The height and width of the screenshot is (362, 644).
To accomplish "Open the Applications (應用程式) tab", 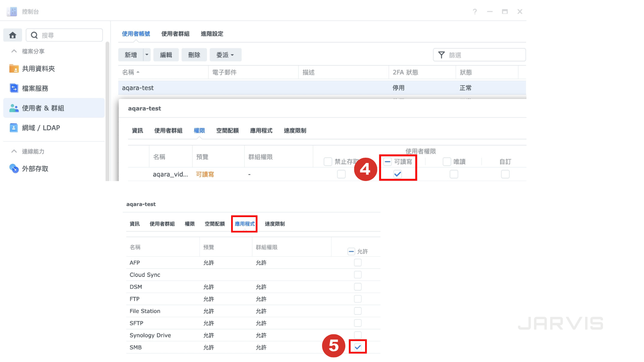I will tap(244, 224).
